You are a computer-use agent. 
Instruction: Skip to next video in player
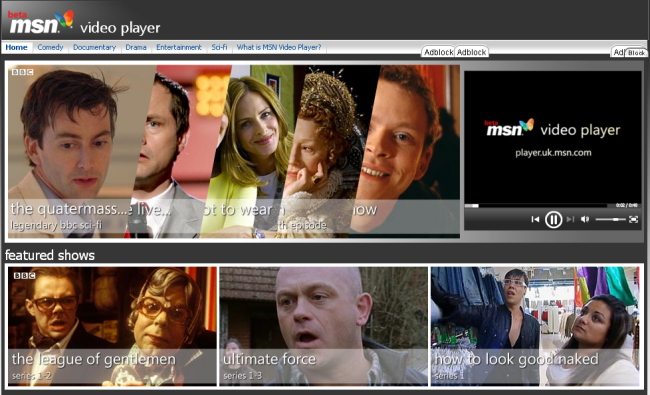[x=570, y=219]
